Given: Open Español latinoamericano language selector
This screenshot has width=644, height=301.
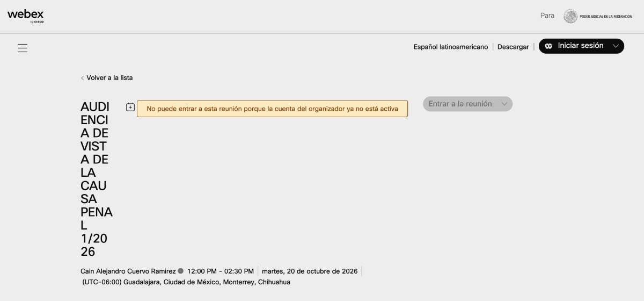Looking at the screenshot, I should point(451,47).
